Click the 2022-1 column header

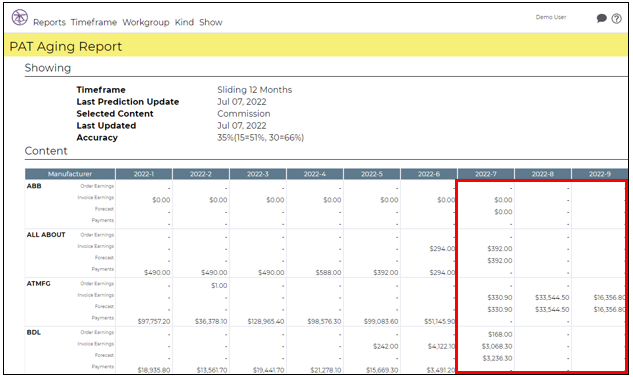click(x=144, y=174)
